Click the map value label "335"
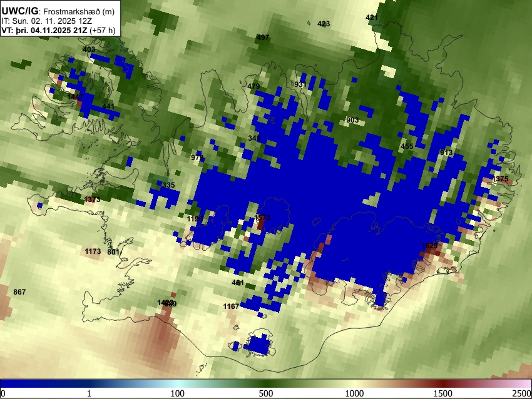This screenshot has height=399, width=532. tap(168, 185)
